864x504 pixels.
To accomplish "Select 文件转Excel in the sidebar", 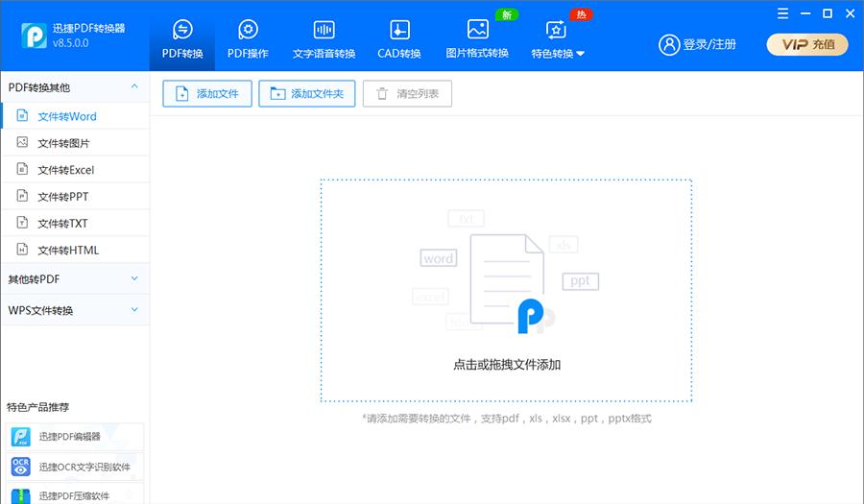I will click(65, 170).
